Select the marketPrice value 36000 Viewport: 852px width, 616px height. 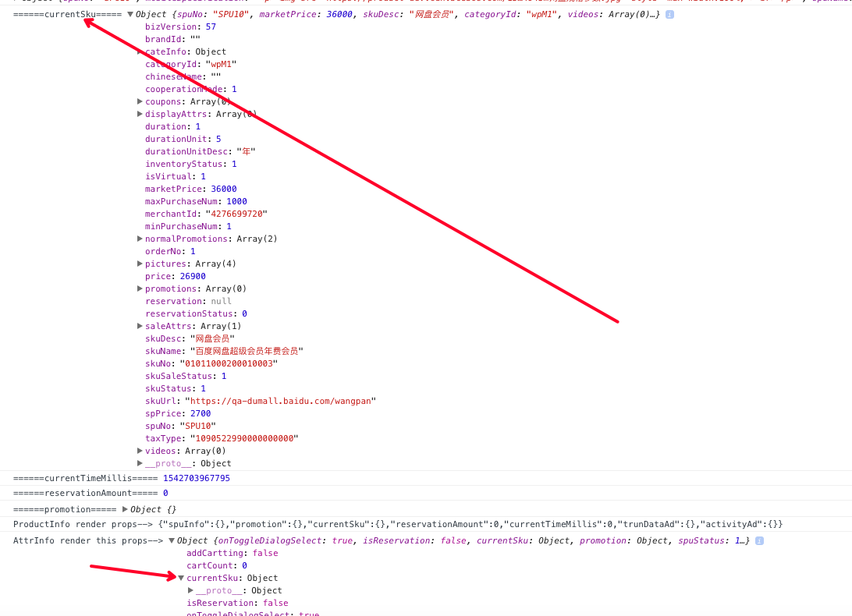(224, 189)
